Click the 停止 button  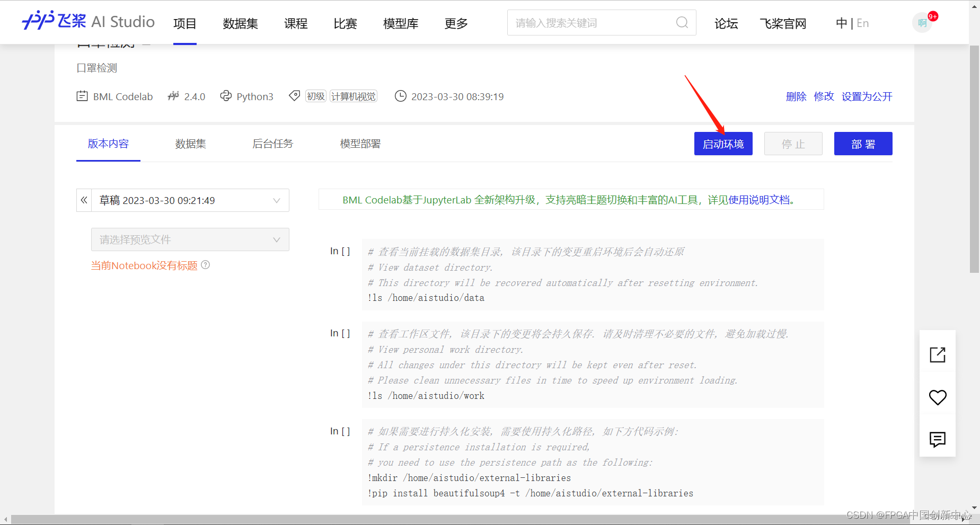pos(793,144)
